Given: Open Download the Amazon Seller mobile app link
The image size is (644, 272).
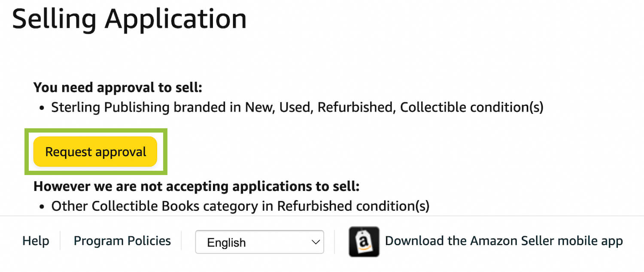Looking at the screenshot, I should tap(504, 241).
